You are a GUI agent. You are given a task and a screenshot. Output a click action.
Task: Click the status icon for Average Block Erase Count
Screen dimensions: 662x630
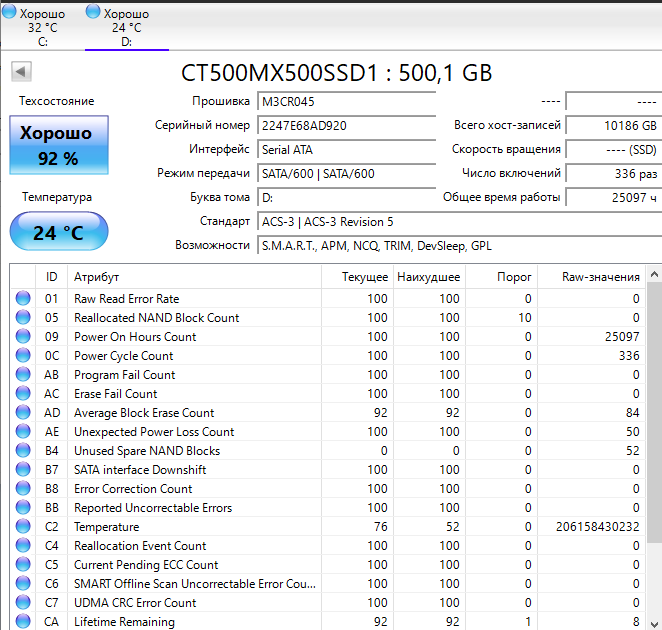tap(23, 412)
